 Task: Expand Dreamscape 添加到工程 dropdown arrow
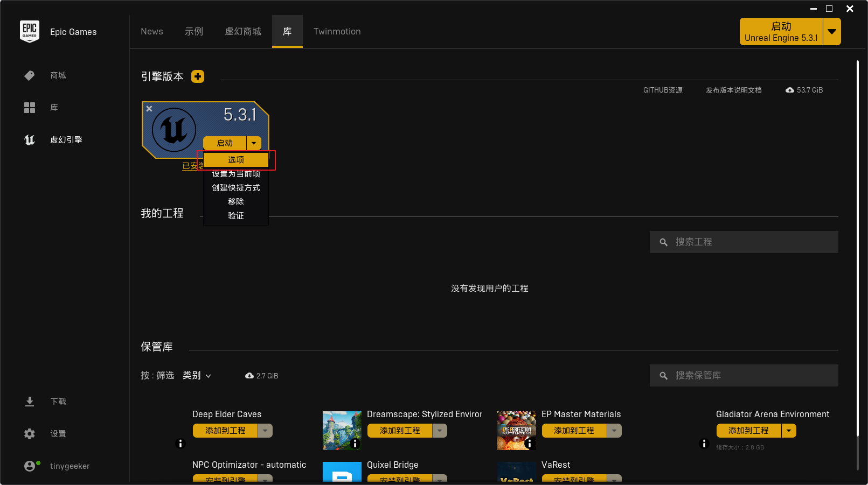(x=440, y=431)
